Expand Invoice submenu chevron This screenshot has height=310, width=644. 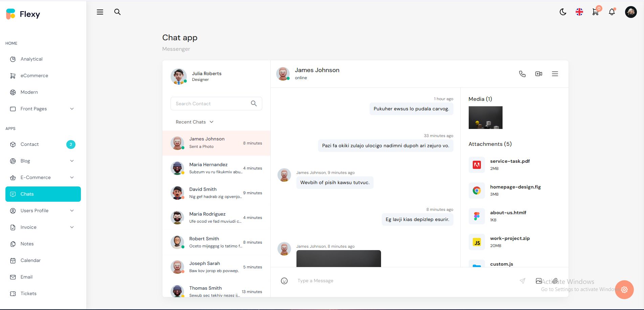coord(72,227)
